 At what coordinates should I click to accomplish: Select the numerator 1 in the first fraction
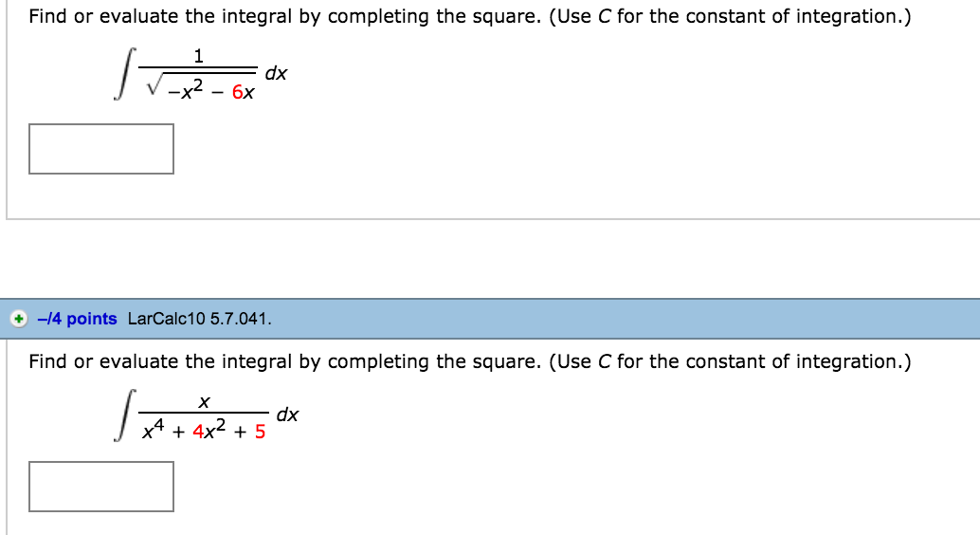(x=198, y=56)
